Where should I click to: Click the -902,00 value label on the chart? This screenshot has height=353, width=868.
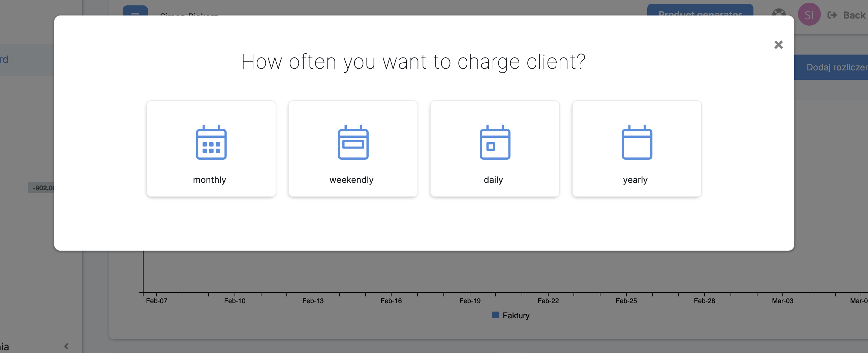42,188
